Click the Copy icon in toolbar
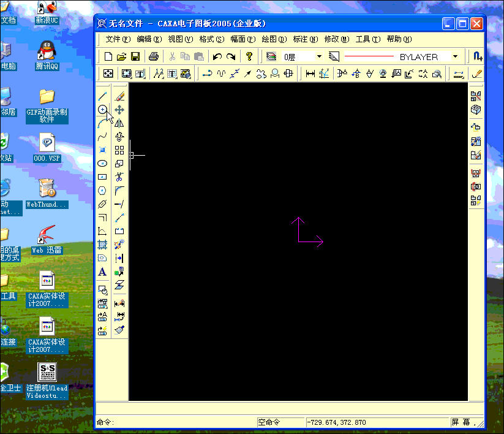This screenshot has height=434, width=504. pos(185,57)
